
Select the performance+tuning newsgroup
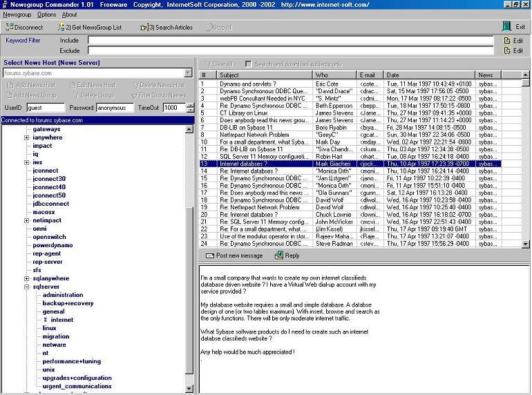click(72, 361)
